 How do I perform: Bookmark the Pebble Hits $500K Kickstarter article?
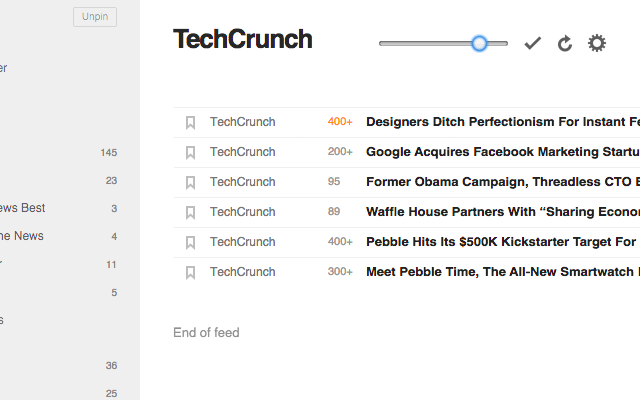(x=190, y=242)
